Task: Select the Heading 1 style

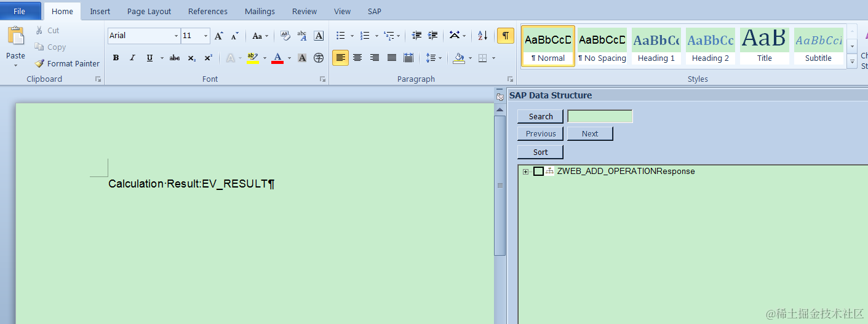Action: tap(656, 45)
